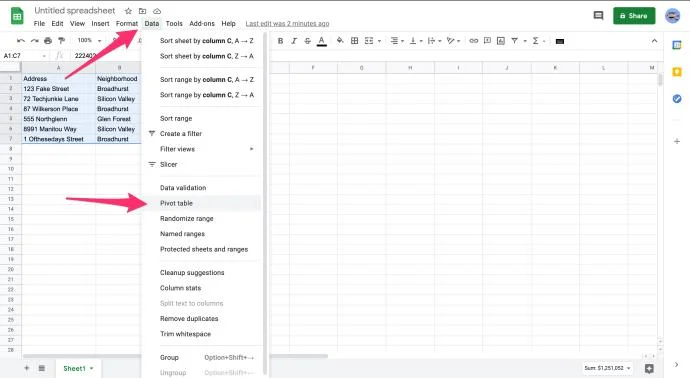Open the zoom 100% dropdown
This screenshot has width=690, height=378.
[89, 40]
